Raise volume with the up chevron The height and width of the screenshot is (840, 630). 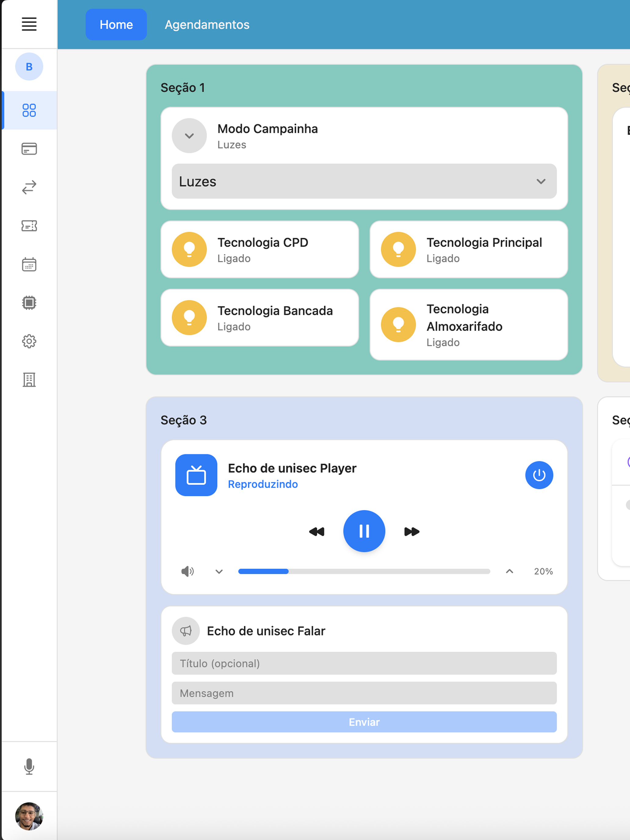(x=510, y=571)
